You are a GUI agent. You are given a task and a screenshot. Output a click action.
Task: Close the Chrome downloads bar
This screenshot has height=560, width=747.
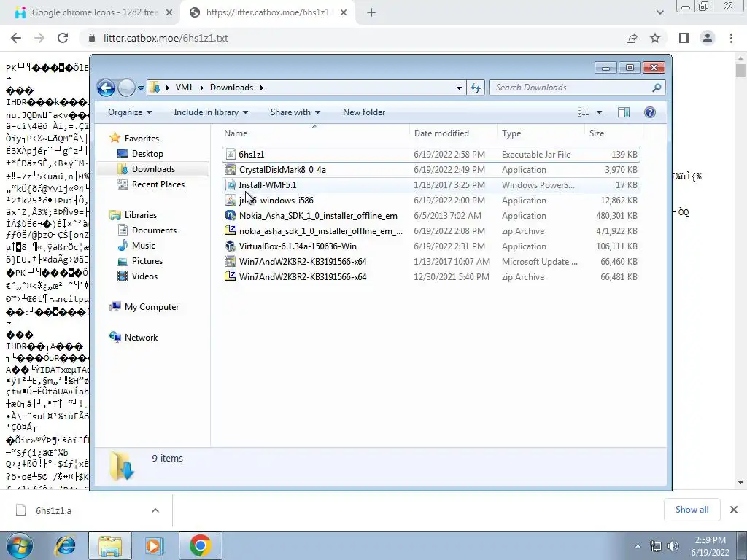click(x=734, y=510)
